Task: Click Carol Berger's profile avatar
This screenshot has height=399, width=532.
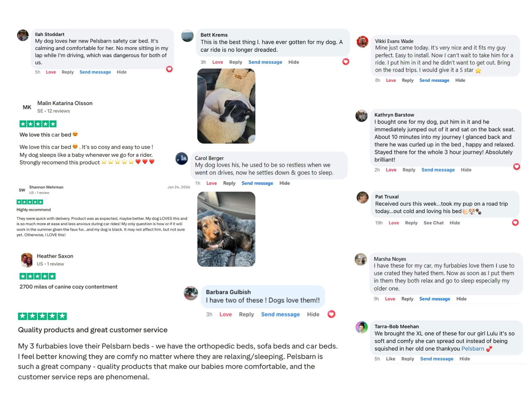Action: point(182,158)
